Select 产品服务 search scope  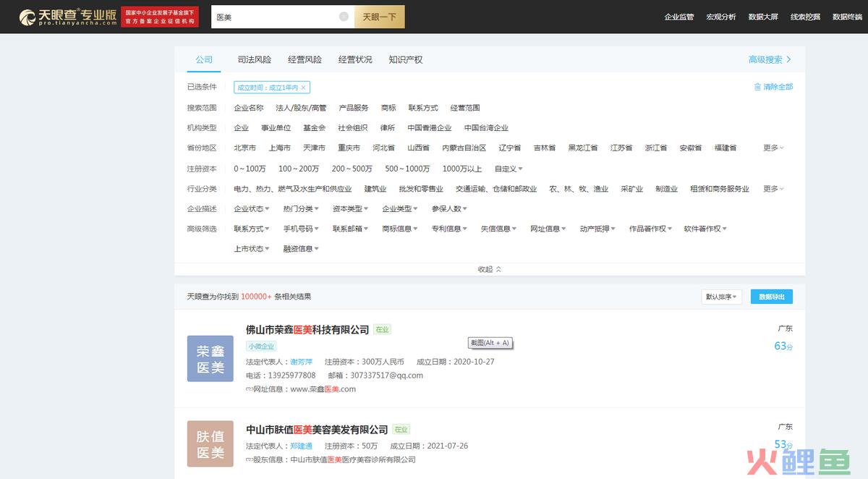354,108
